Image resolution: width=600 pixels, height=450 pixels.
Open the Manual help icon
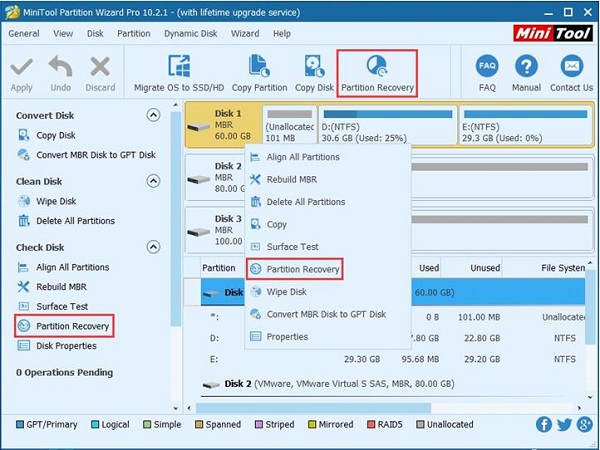point(527,67)
